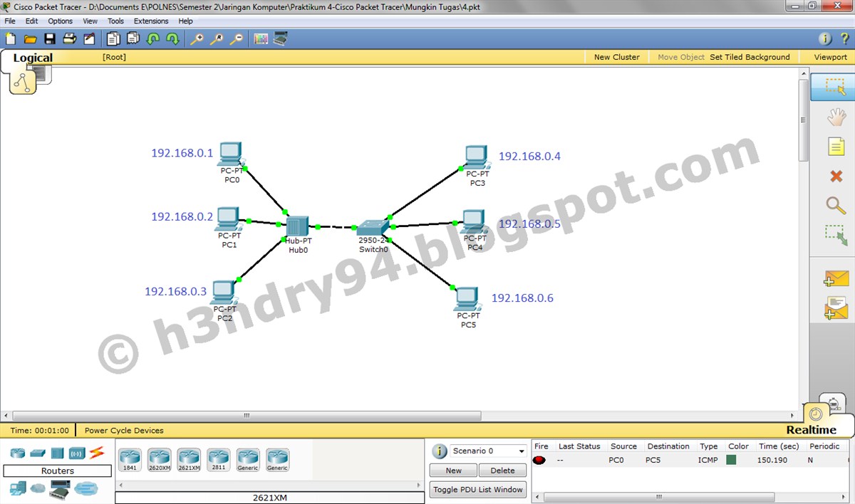Activate the Inspect magnifier tool
The width and height of the screenshot is (855, 504).
pos(835,206)
